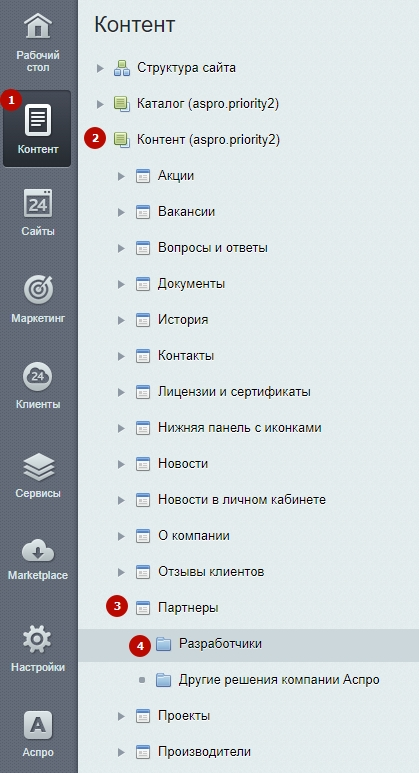Open the Аспро module icon
The width and height of the screenshot is (419, 773).
(38, 725)
